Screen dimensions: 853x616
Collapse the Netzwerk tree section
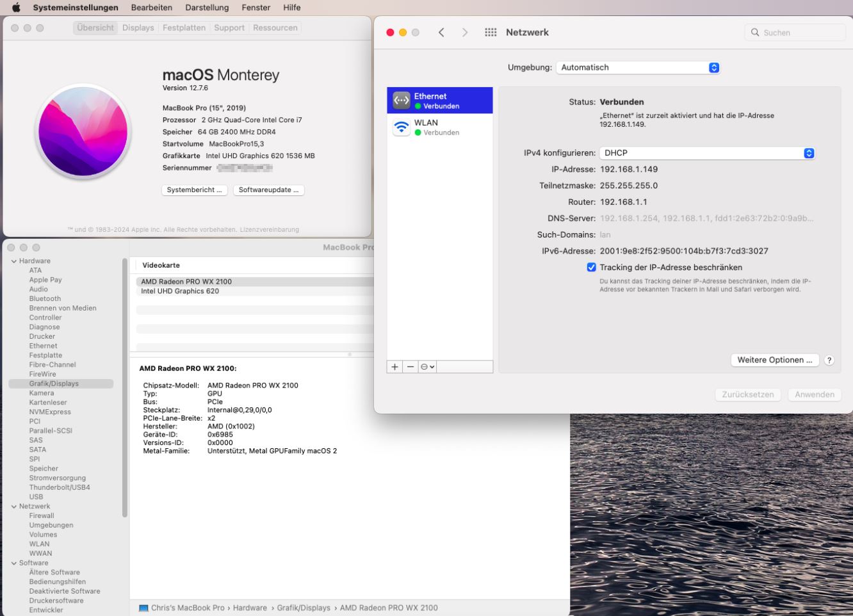[x=14, y=507]
